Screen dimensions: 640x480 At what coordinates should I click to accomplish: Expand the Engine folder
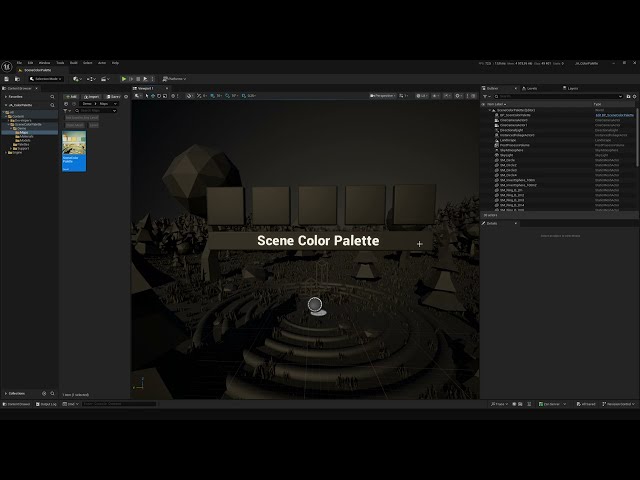[x=6, y=152]
